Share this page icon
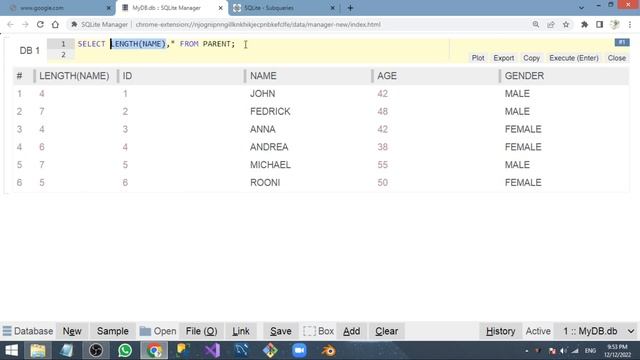This screenshot has width=640, height=360. coord(551,24)
